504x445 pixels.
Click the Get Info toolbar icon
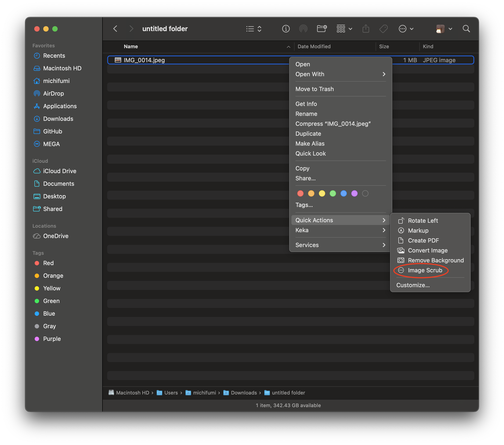pyautogui.click(x=286, y=29)
